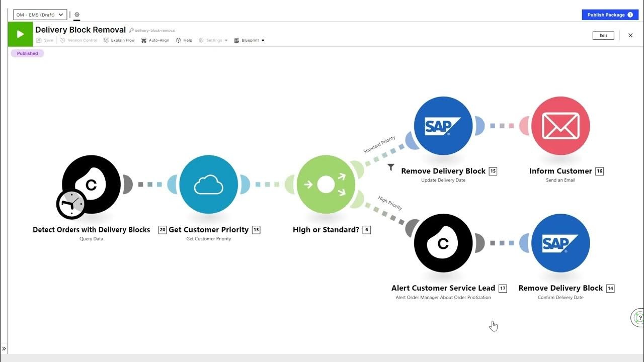The width and height of the screenshot is (644, 362).
Task: Expand the Settings dropdown
Action: tap(213, 40)
